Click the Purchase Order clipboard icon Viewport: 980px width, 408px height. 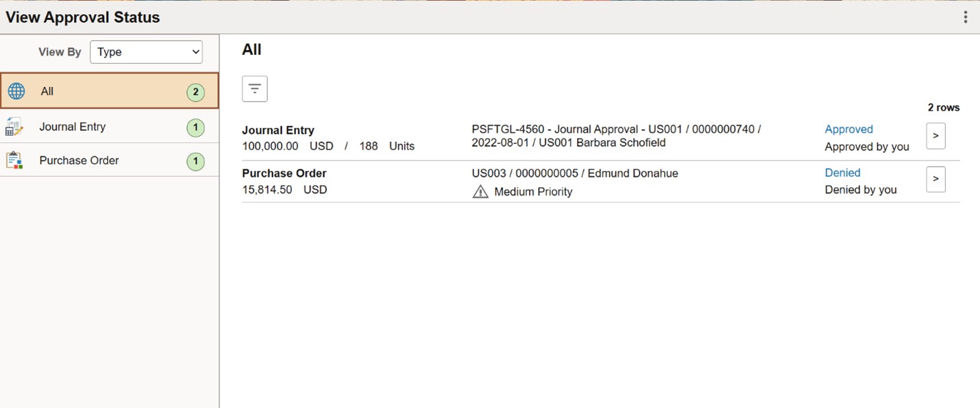pos(14,160)
